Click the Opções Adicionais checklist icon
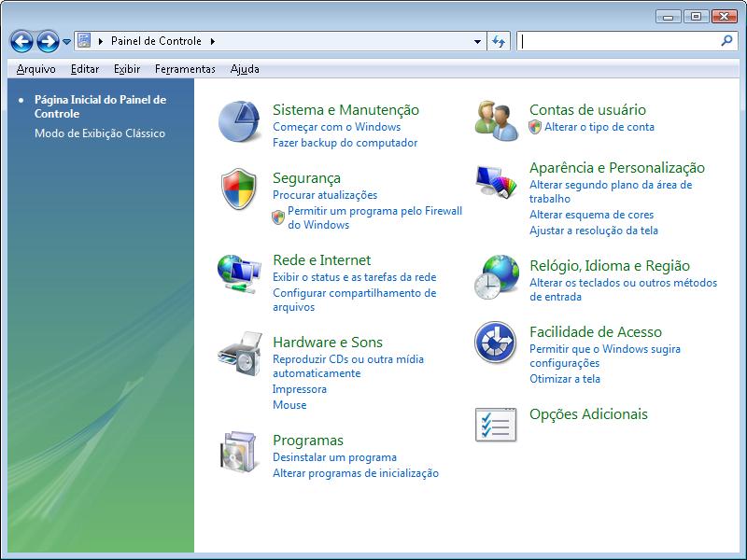This screenshot has height=560, width=747. (x=497, y=425)
